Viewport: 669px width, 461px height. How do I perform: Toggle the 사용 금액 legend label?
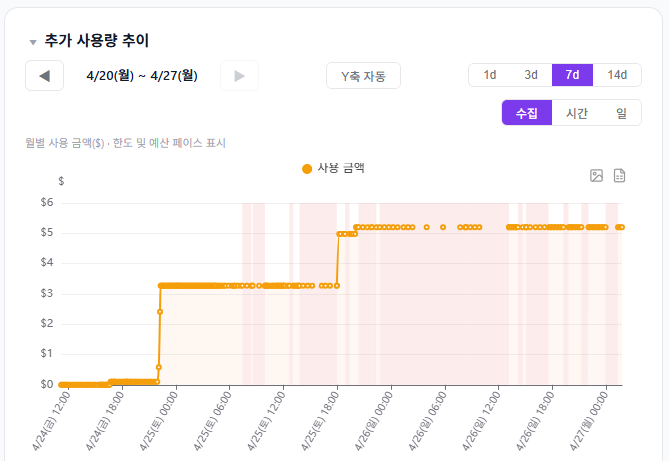(x=340, y=169)
